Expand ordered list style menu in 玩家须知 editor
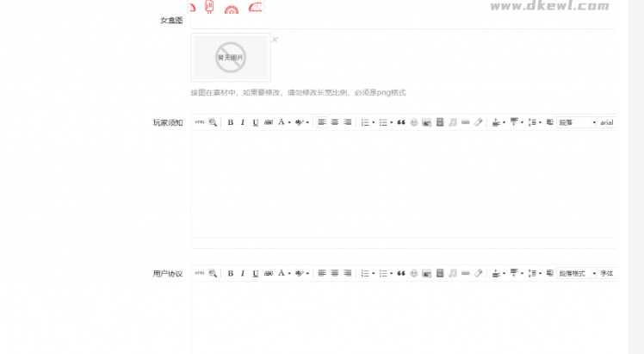Image resolution: width=644 pixels, height=354 pixels. tap(374, 122)
